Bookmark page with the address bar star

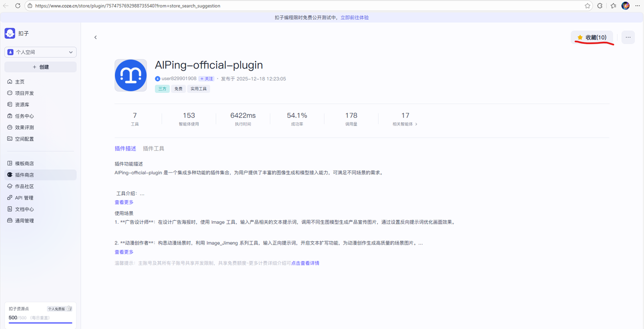point(587,6)
